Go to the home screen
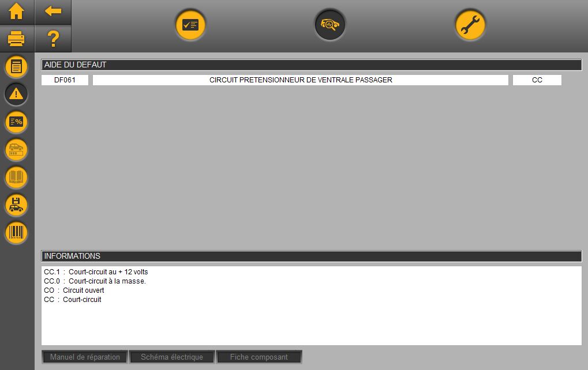 tap(17, 12)
